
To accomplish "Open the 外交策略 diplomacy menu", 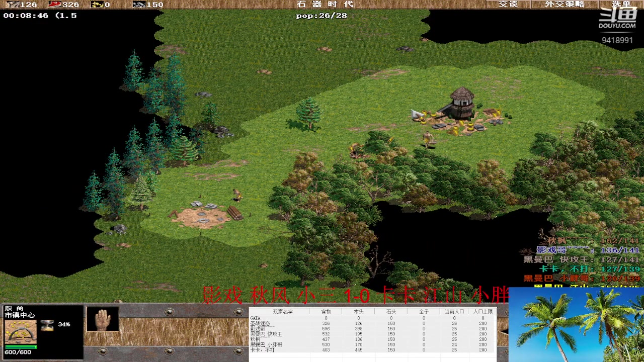I will pyautogui.click(x=565, y=4).
